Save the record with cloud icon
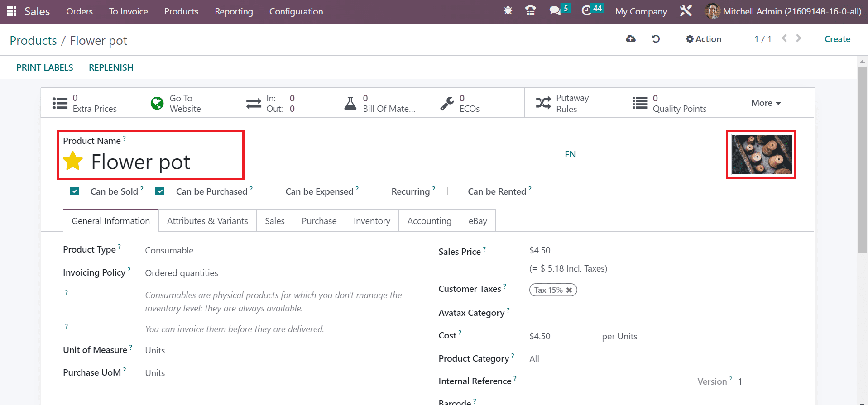868x405 pixels. pyautogui.click(x=631, y=39)
